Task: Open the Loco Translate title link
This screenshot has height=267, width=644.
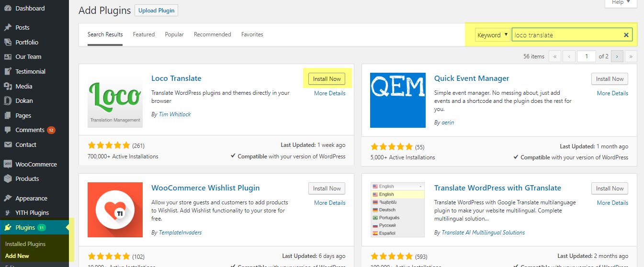Action: (x=176, y=78)
